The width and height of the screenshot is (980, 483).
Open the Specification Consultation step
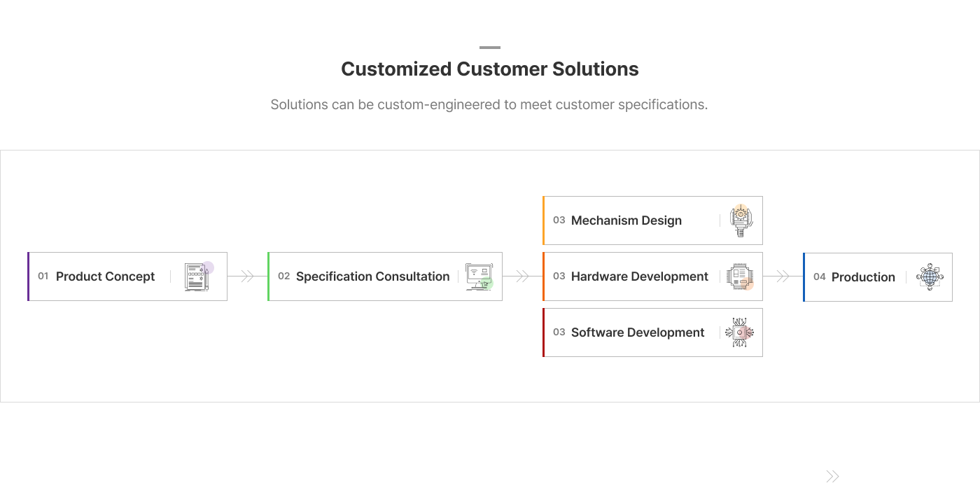(x=372, y=276)
